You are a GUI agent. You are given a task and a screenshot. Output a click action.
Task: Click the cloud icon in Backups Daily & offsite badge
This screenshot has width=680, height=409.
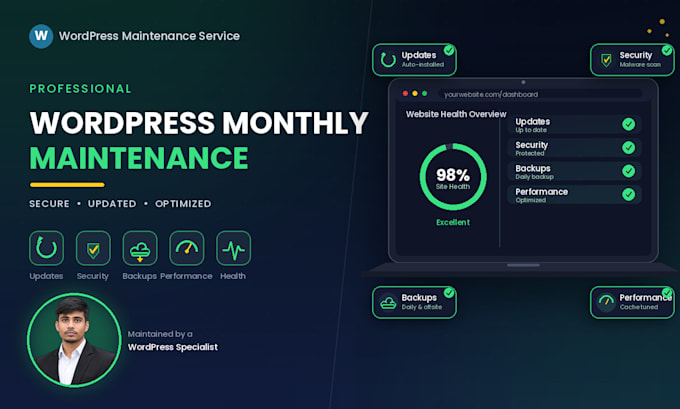click(388, 302)
